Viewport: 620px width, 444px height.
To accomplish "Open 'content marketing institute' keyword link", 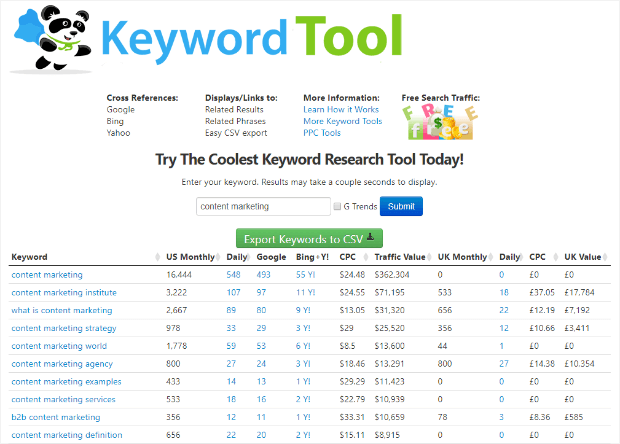I will 64,293.
